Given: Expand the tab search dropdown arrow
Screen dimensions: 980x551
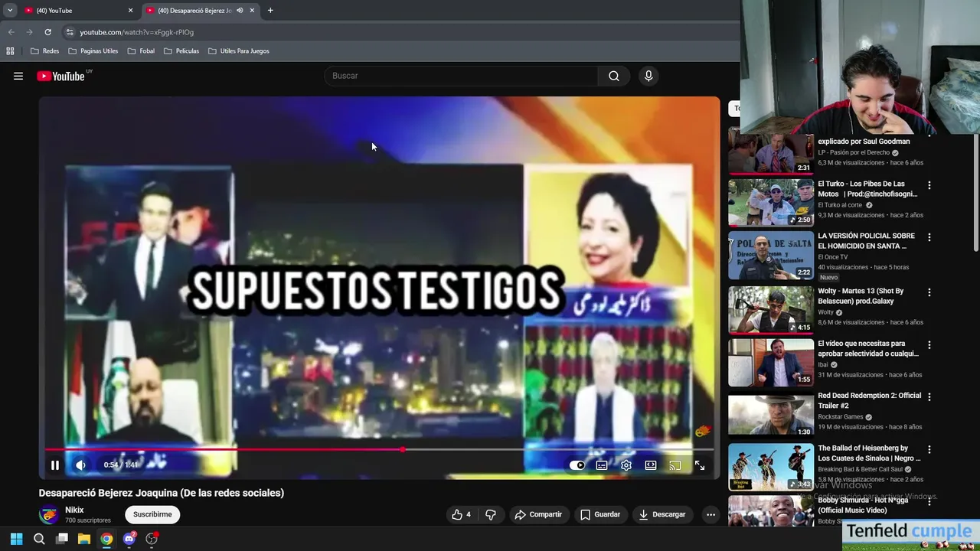Looking at the screenshot, I should 10,11.
